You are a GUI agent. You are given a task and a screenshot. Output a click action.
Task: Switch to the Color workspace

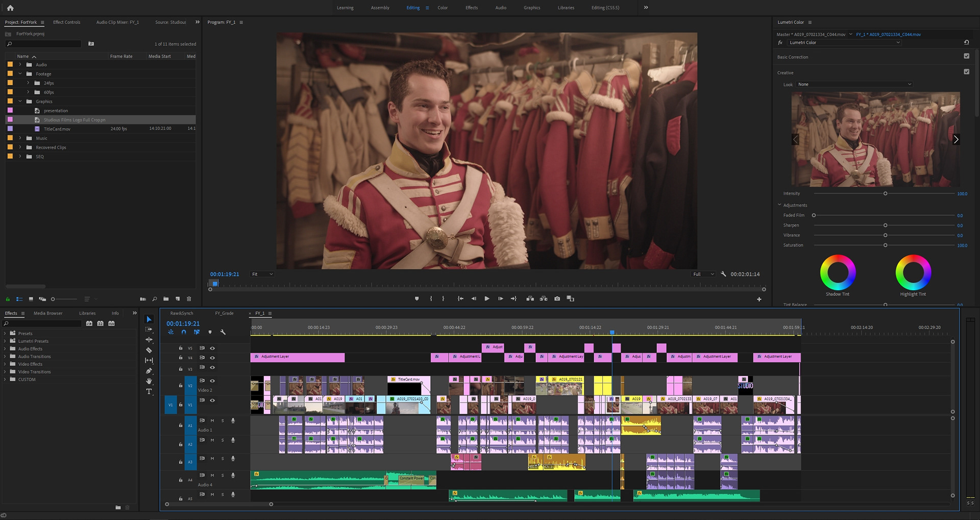pyautogui.click(x=443, y=8)
